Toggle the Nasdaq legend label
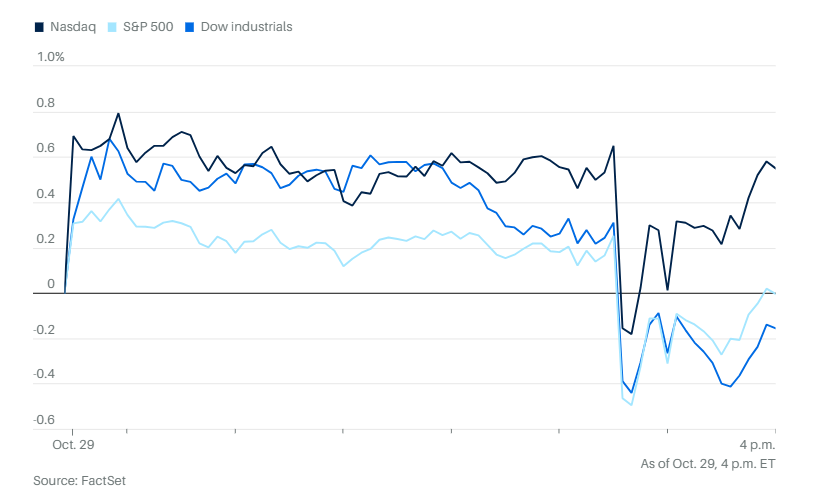The height and width of the screenshot is (495, 819). 73,27
